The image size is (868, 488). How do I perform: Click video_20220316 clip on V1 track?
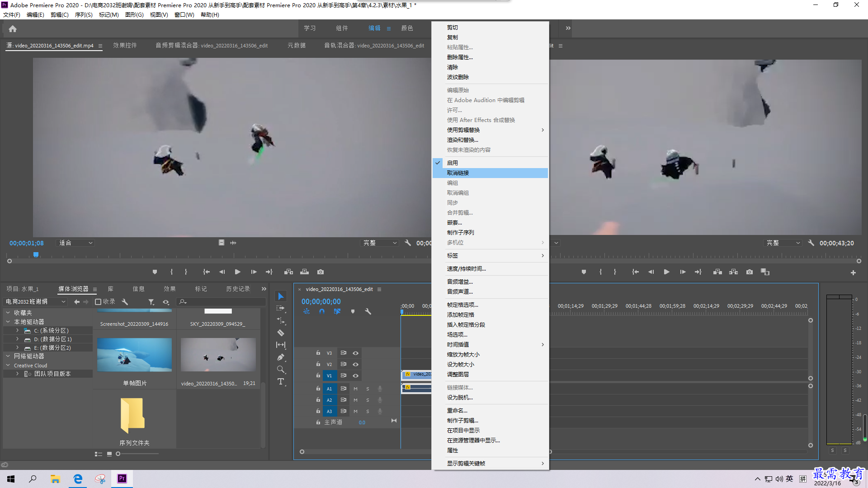417,375
